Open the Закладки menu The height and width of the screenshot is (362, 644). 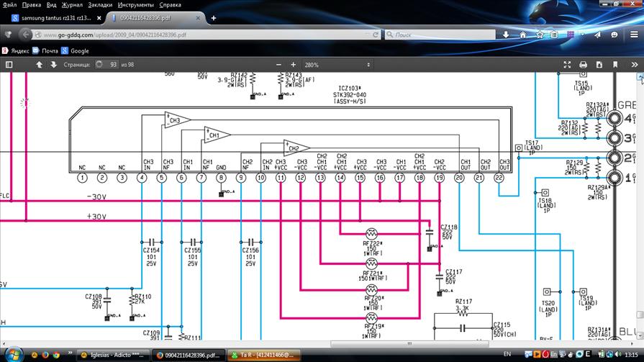(79, 4)
